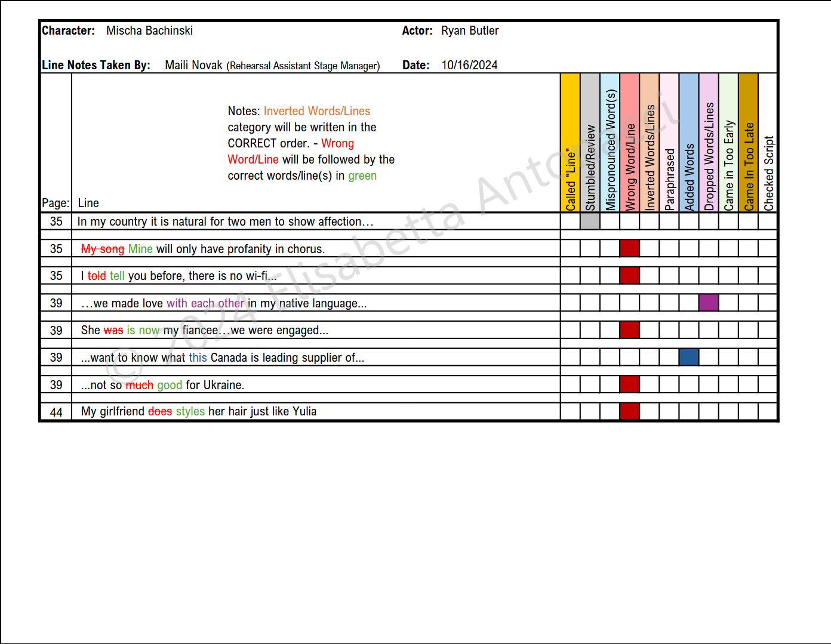Select the Came In Too Late header
The width and height of the screenshot is (831, 644).
click(748, 143)
